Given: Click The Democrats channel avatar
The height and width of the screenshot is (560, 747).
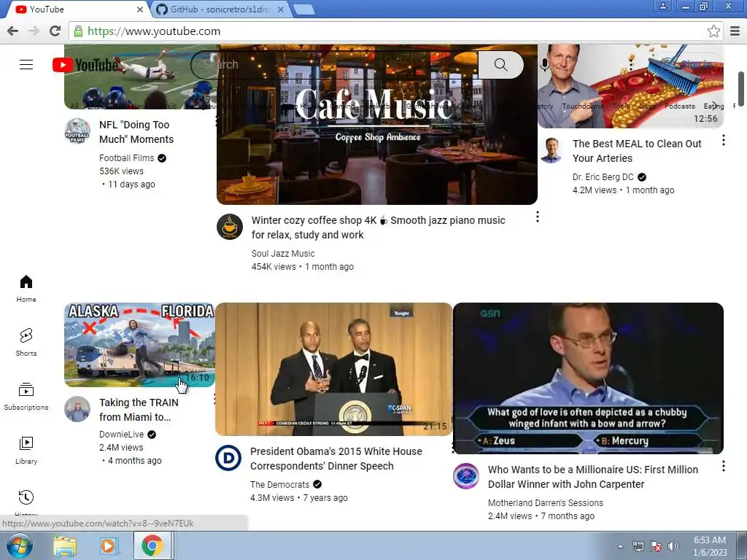Looking at the screenshot, I should pos(228,458).
